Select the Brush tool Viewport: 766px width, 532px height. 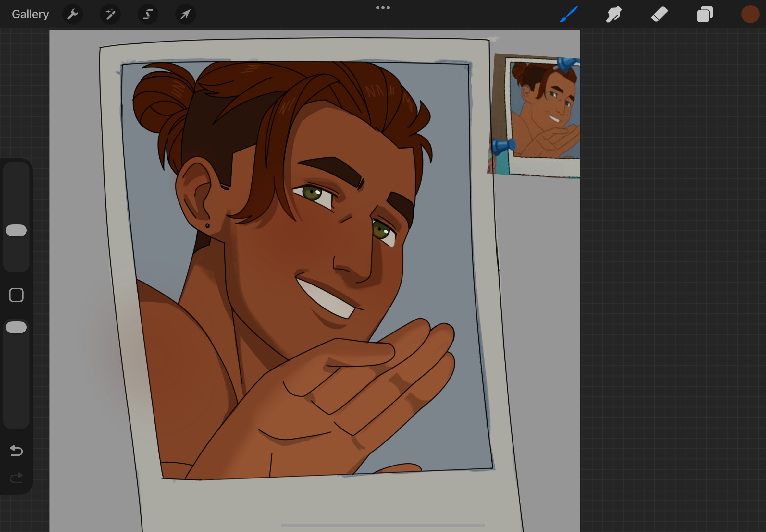569,14
